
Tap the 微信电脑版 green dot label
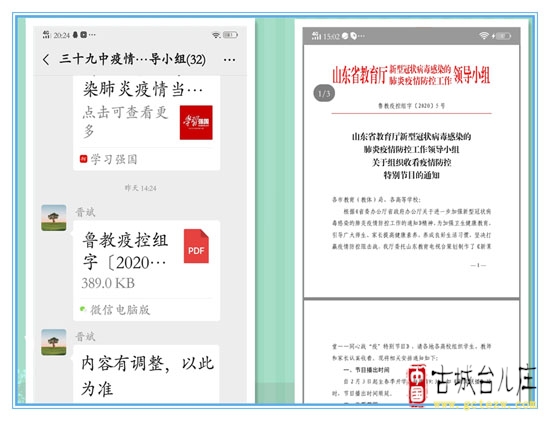[115, 310]
